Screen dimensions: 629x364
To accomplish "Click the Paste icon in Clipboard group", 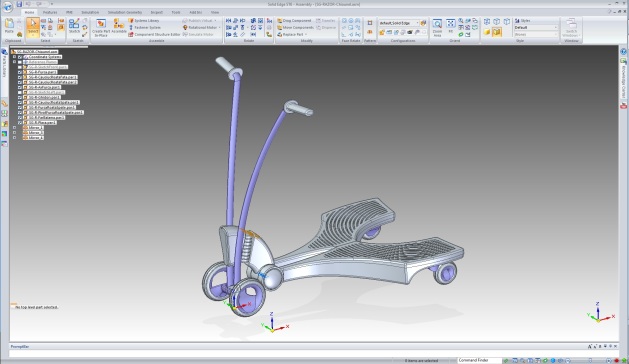I will (9, 26).
